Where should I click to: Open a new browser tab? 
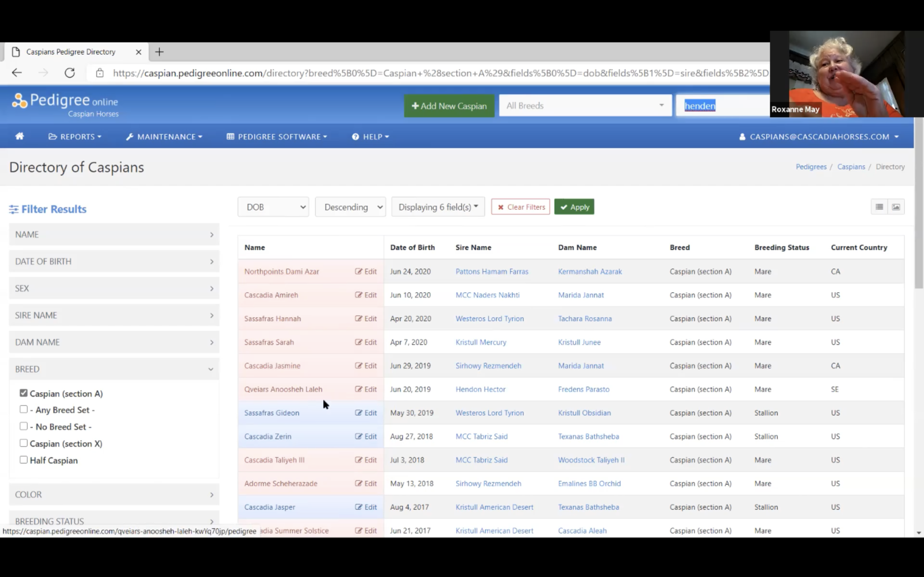159,52
